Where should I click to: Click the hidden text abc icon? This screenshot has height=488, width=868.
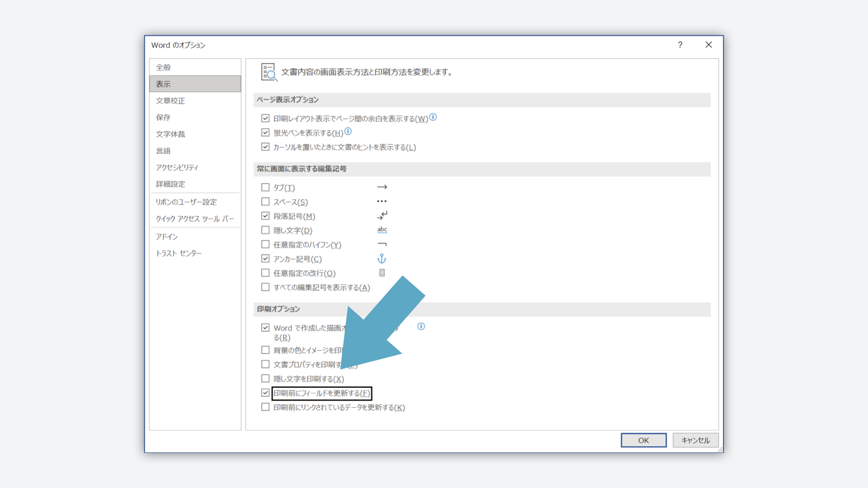pyautogui.click(x=382, y=230)
